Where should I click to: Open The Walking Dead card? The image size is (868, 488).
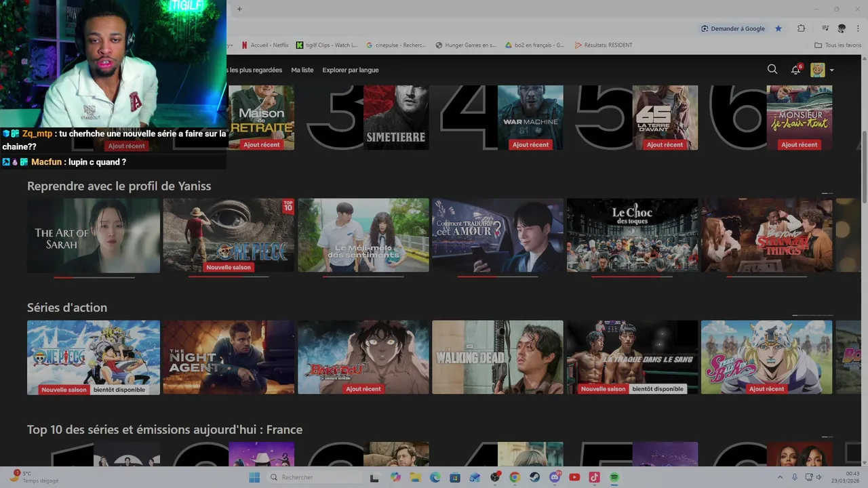point(498,357)
